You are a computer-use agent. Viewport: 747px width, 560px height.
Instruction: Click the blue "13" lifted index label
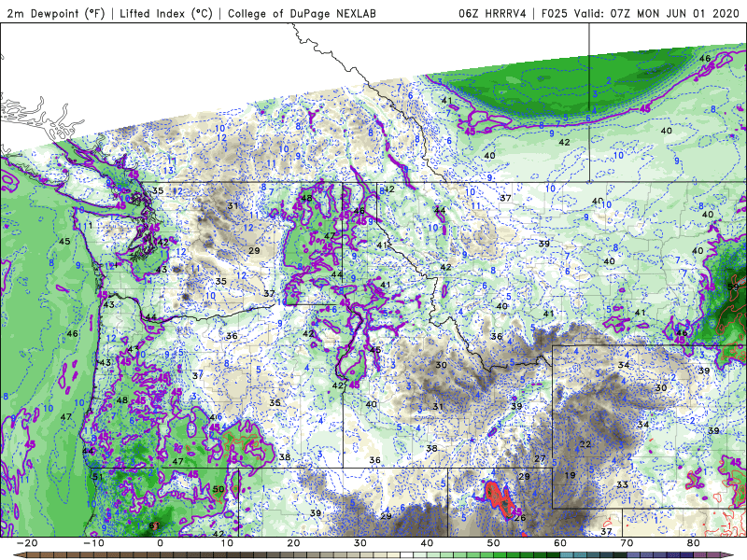point(169,170)
